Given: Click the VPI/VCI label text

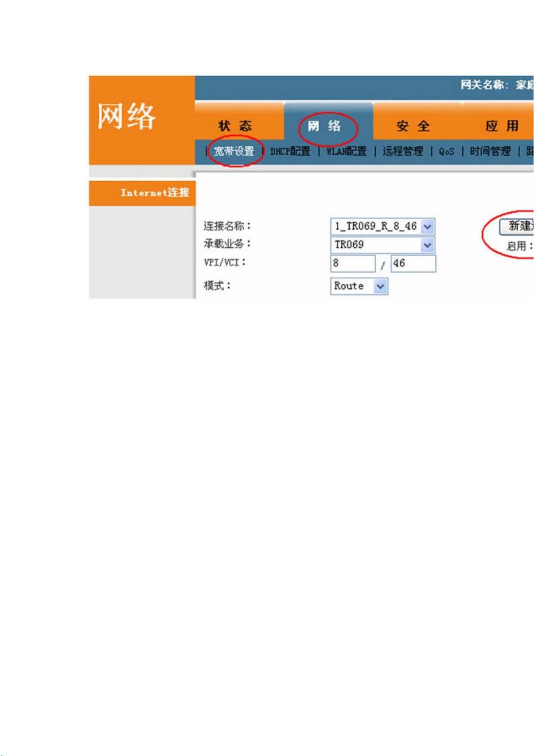Looking at the screenshot, I should (225, 262).
